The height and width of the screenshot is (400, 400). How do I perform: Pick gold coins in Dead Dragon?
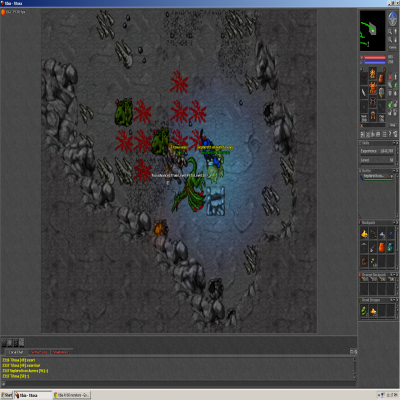point(373,311)
